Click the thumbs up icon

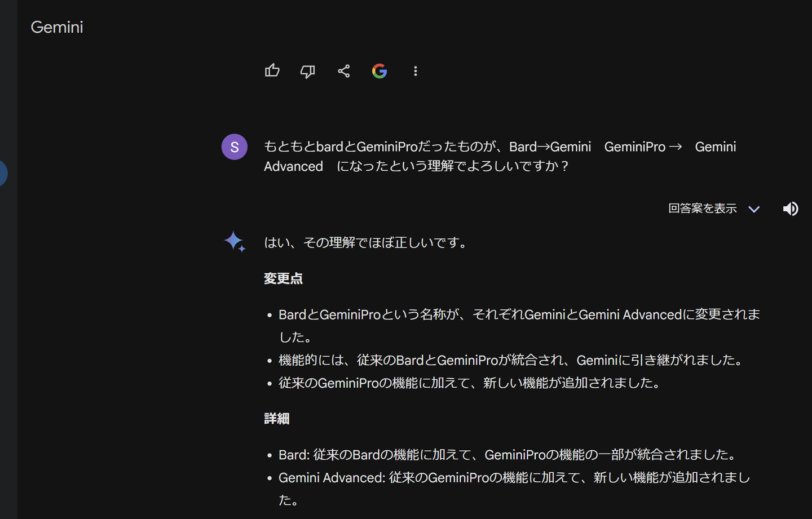(x=272, y=70)
